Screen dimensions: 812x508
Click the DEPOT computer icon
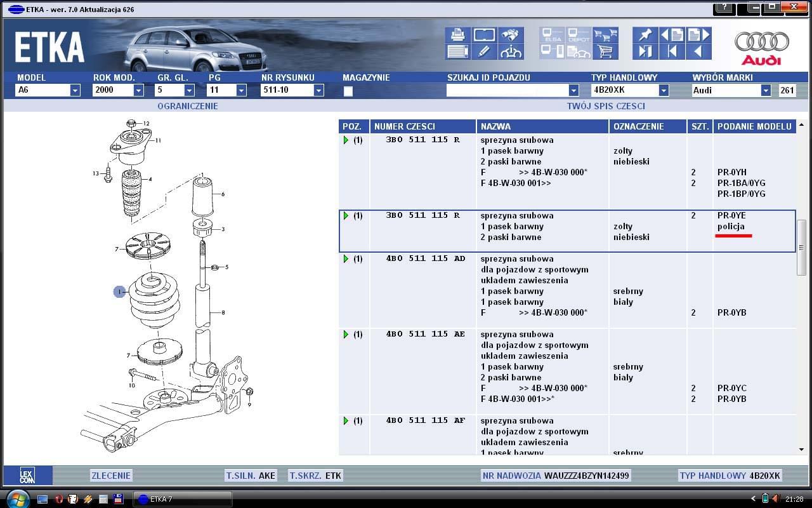(579, 35)
